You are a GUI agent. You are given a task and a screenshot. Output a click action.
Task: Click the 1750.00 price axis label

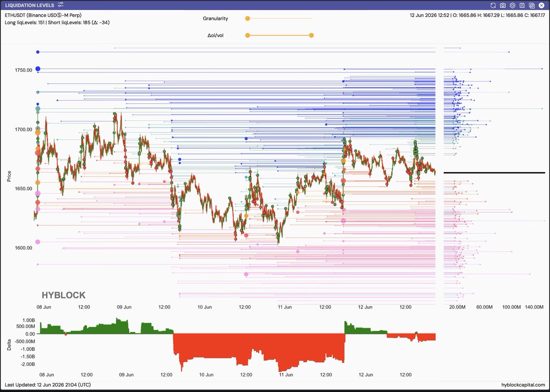(x=23, y=70)
